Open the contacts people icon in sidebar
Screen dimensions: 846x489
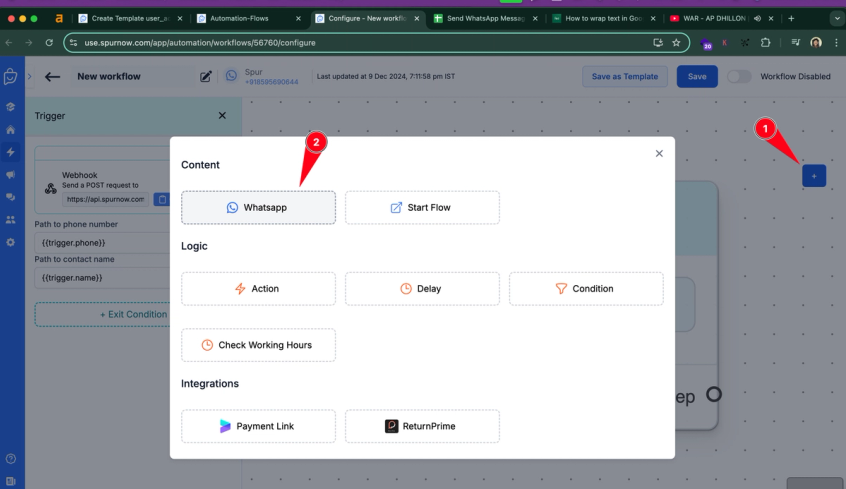[10, 220]
